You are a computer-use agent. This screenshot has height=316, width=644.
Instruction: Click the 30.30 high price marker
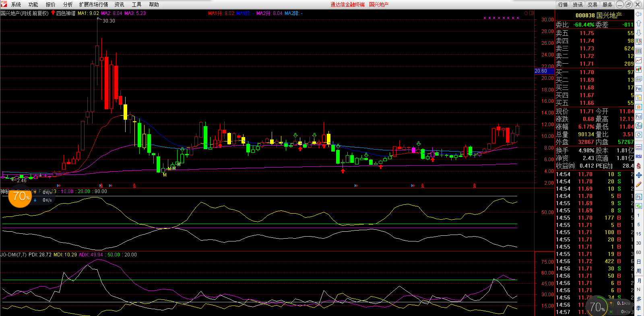coord(109,21)
